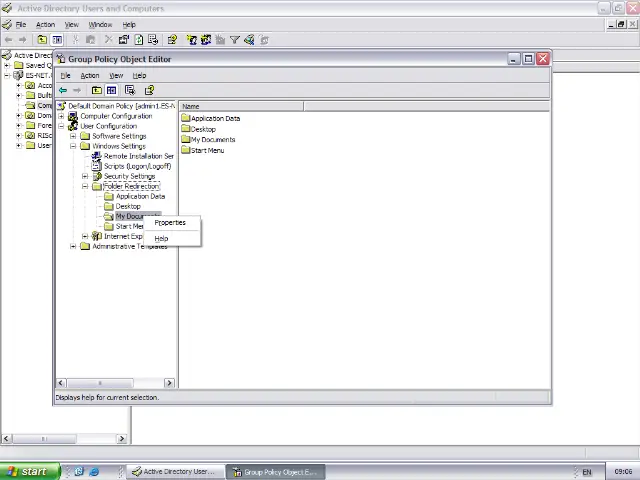Screen dimensions: 640x480
Task: Click Create new user icon in Active Directory toolbar
Action: click(191, 40)
